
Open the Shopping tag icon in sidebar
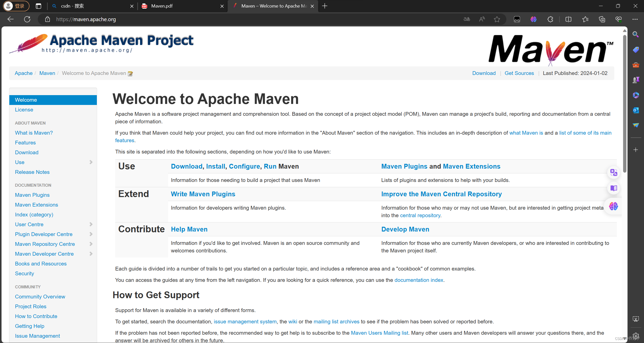(636, 50)
